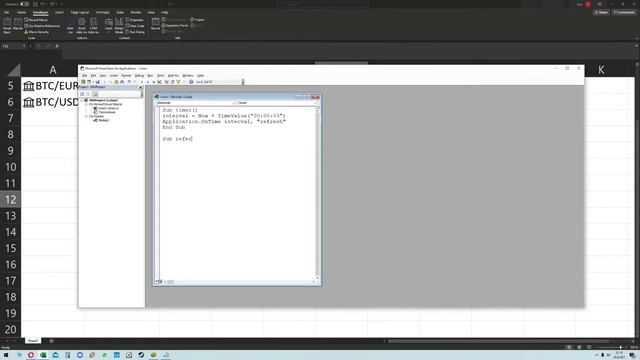Open the Home ribbon tab
640x360 pixels.
tap(21, 13)
